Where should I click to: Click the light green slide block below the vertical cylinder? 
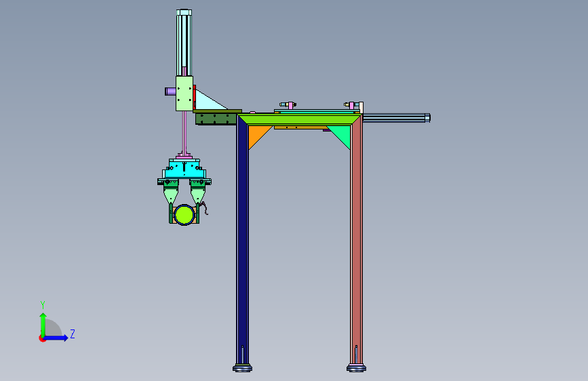184,94
